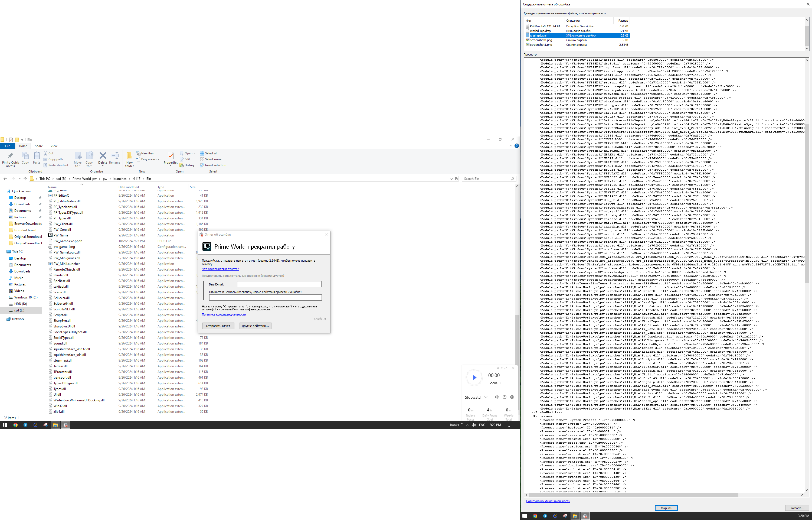Viewport: 812px width, 520px height.
Task: Select screenshot1.png in report file list
Action: pos(577,45)
